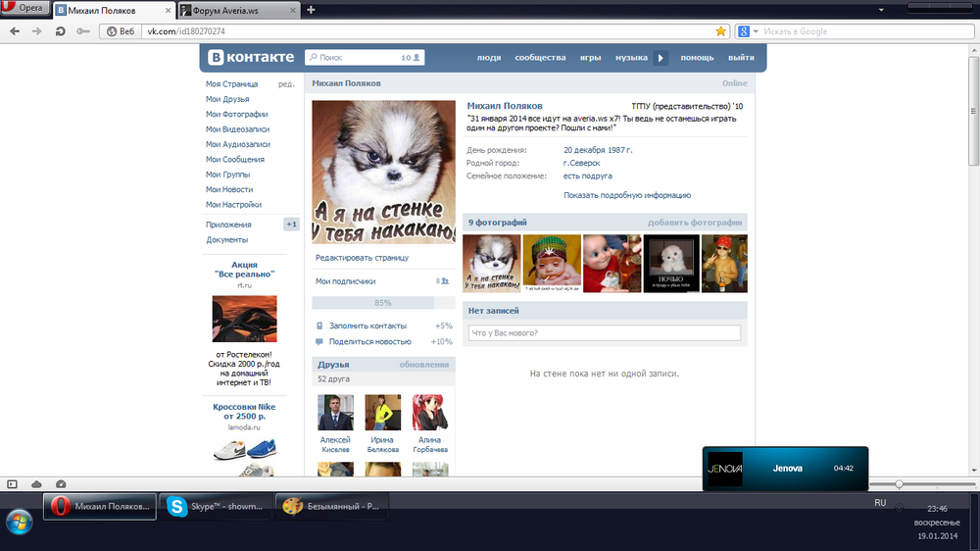Click the browser back arrow
This screenshot has height=551, width=980.
point(15,31)
